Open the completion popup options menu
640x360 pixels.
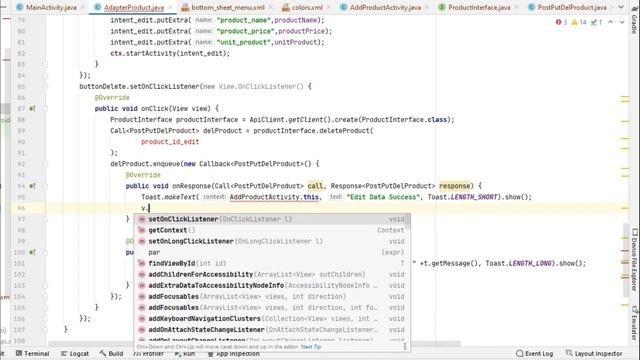(x=404, y=347)
